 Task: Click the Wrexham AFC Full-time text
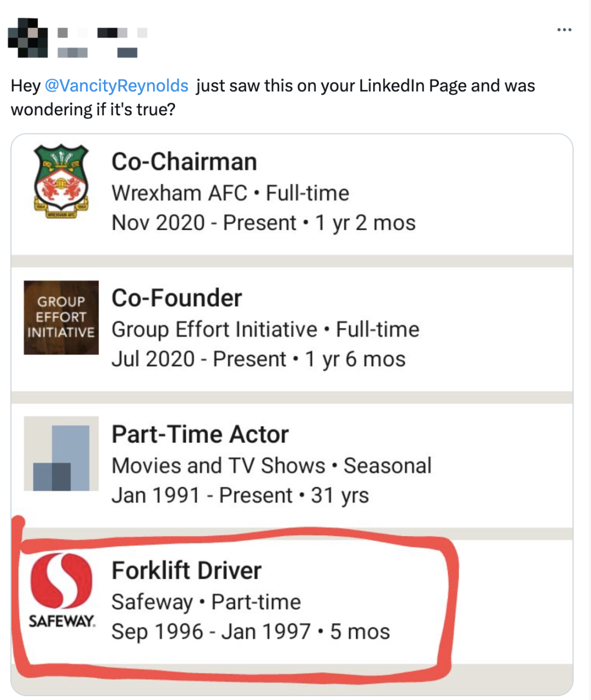[x=230, y=193]
